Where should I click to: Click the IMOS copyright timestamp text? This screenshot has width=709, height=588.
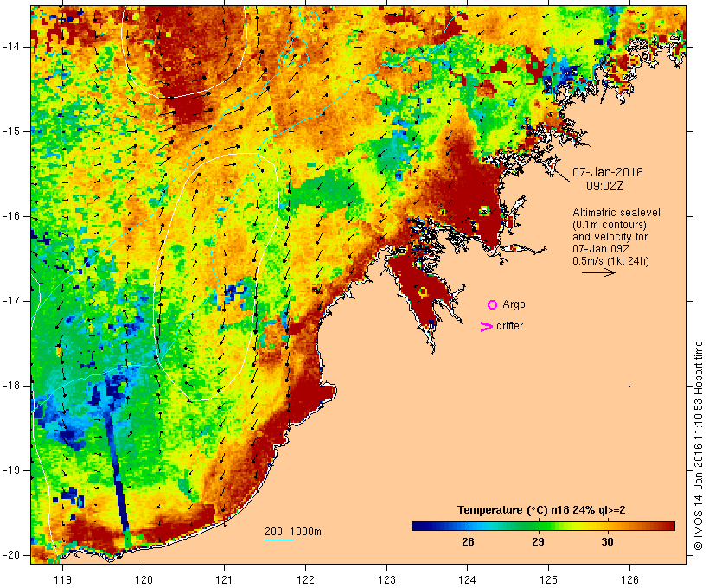[x=699, y=445]
